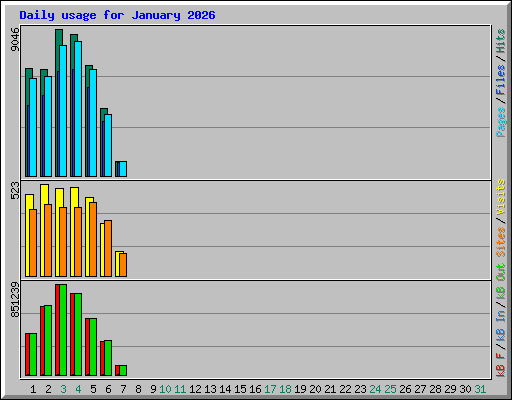Click day label 7 on x-axis

(x=123, y=389)
